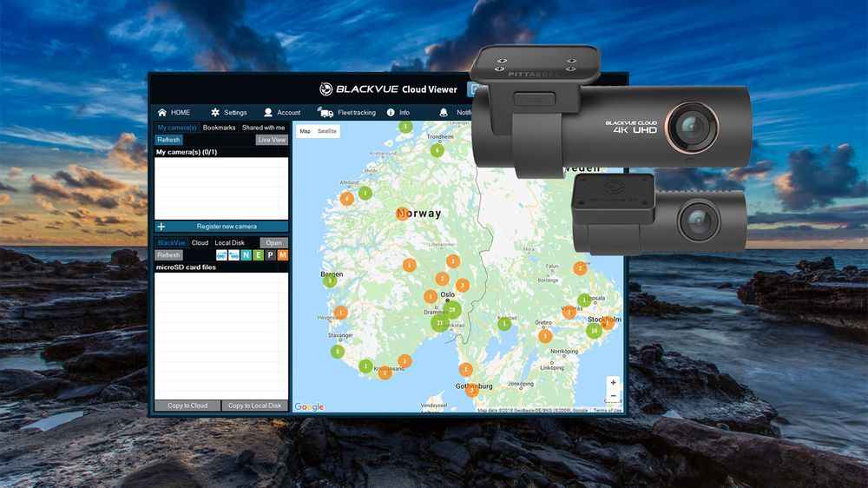The image size is (868, 488).
Task: Select the Cloud file source tab
Action: pyautogui.click(x=200, y=242)
